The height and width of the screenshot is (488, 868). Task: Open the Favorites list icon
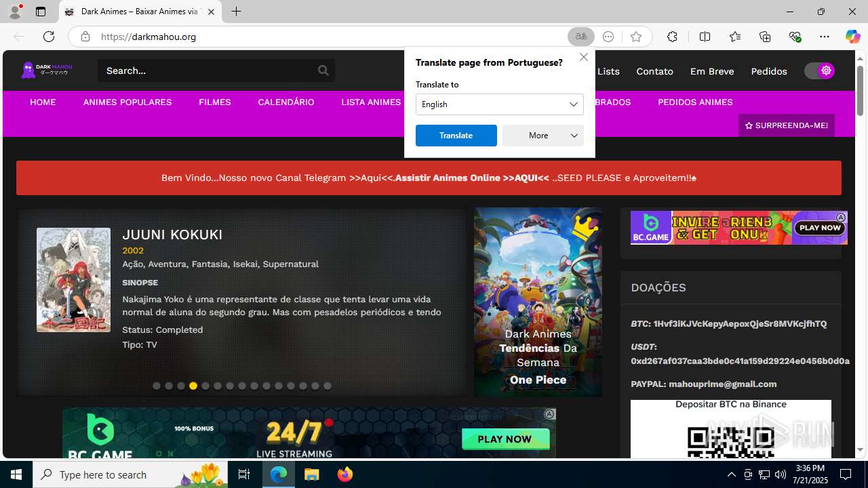pyautogui.click(x=735, y=37)
